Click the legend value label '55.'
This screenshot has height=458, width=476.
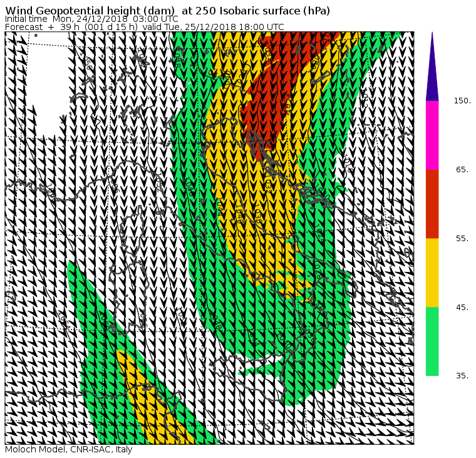click(462, 239)
